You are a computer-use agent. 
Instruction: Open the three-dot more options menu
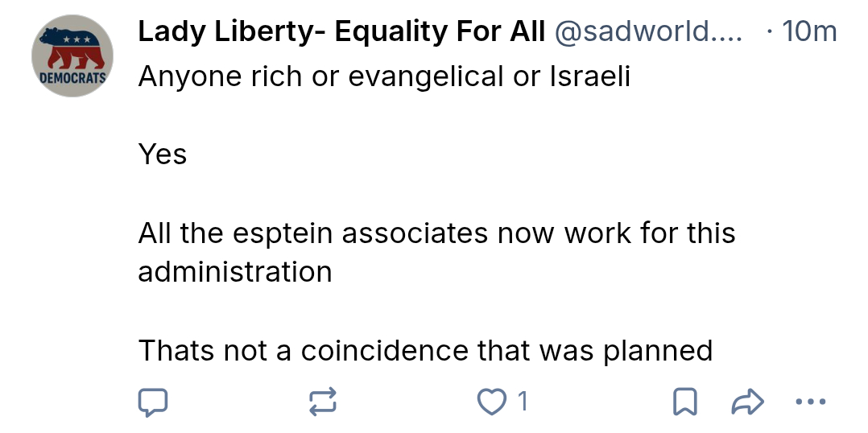pos(809,402)
